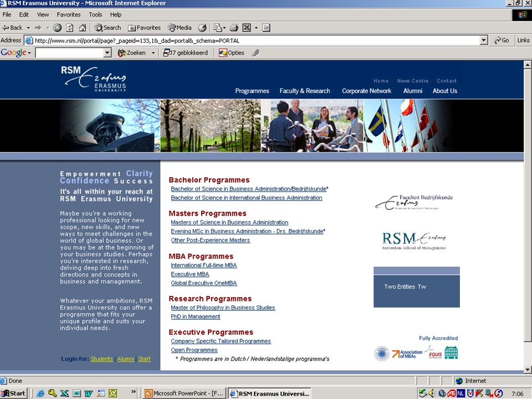The width and height of the screenshot is (532, 399).
Task: Expand the Address bar dropdown arrow
Action: [484, 40]
